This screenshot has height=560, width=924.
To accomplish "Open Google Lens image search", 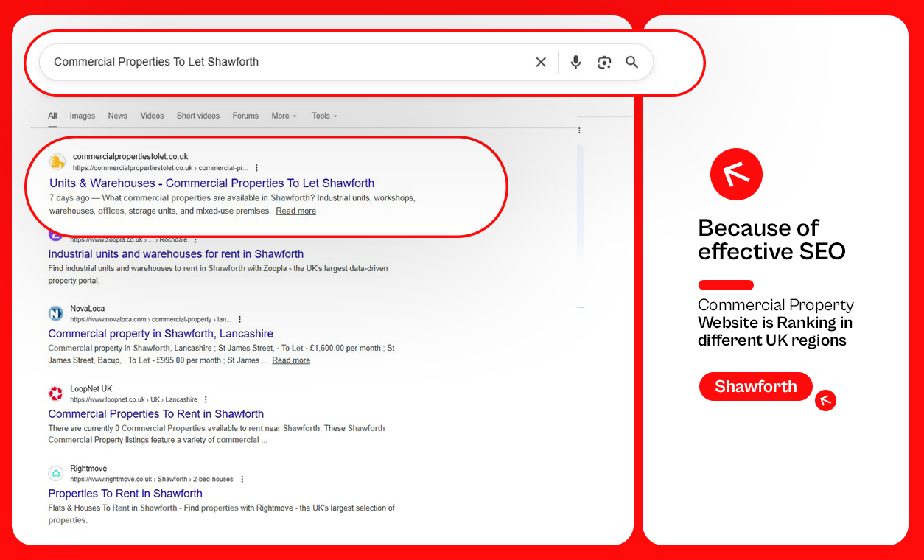I will [604, 62].
